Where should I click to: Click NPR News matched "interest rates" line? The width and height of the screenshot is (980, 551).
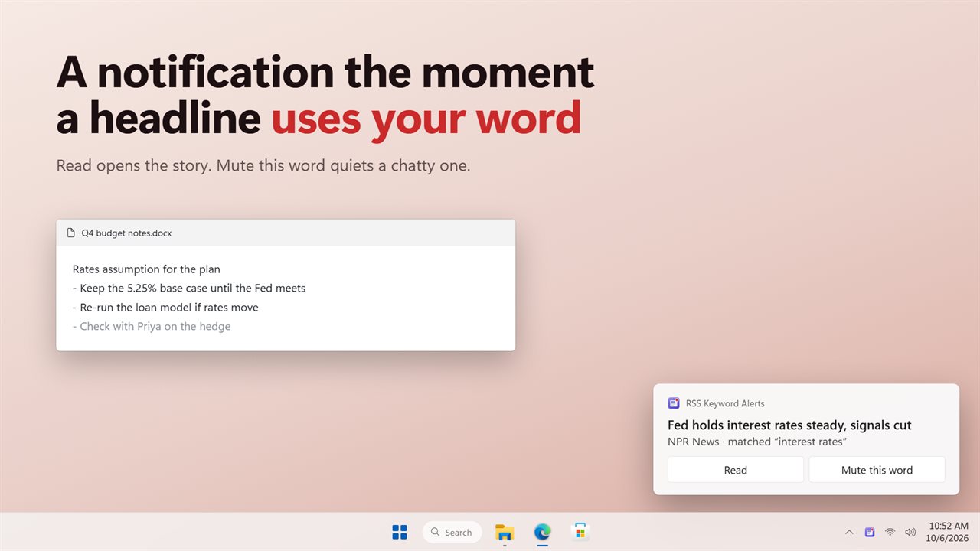(x=756, y=442)
